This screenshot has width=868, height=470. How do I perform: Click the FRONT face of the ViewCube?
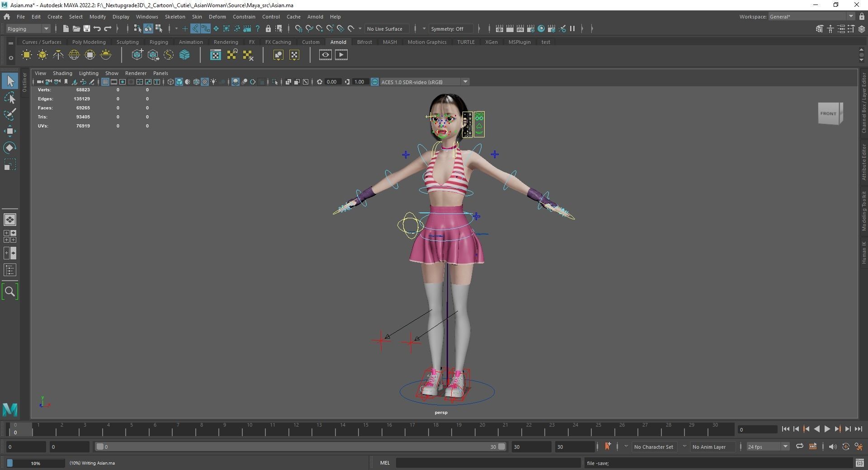pos(828,113)
